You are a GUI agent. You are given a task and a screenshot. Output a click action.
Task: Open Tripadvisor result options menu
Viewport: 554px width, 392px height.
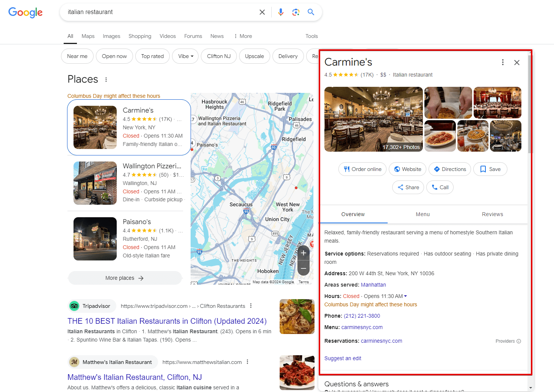(251, 306)
